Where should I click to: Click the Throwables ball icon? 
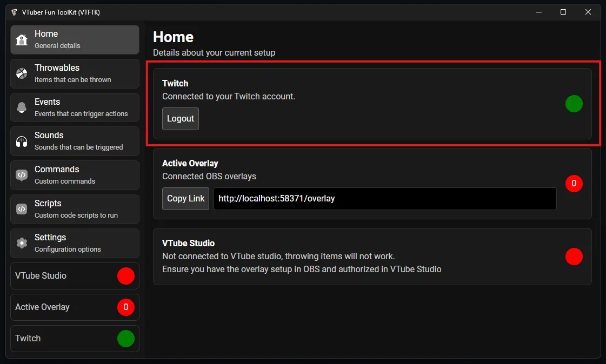click(x=22, y=73)
